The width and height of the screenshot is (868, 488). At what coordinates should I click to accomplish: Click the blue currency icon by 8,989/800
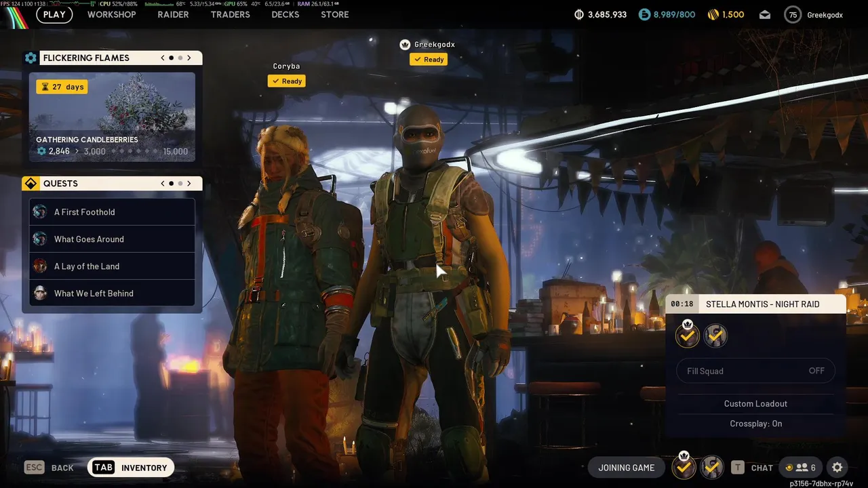(x=644, y=14)
